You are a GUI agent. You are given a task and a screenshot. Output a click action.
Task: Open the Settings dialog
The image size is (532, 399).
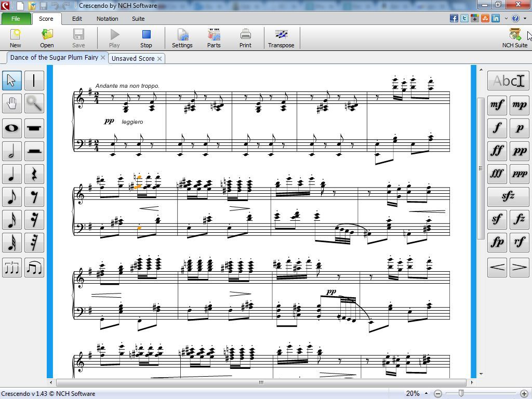[182, 38]
